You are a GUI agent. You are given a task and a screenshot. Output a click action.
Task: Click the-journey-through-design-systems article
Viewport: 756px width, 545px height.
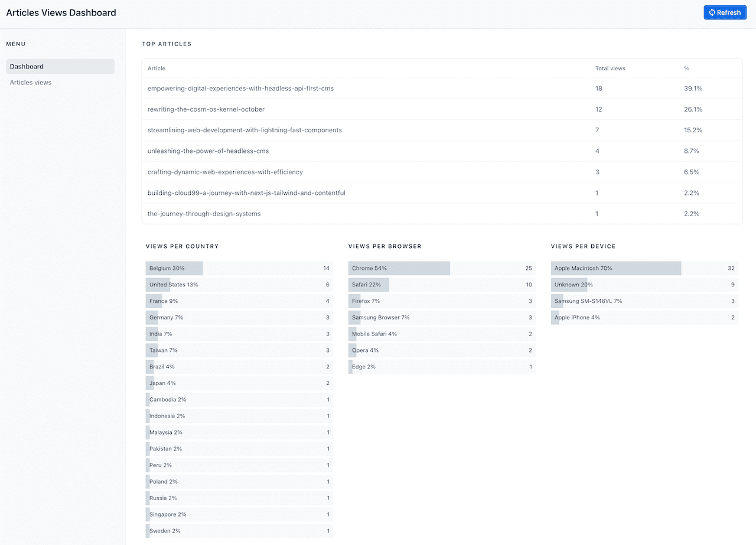(x=204, y=214)
